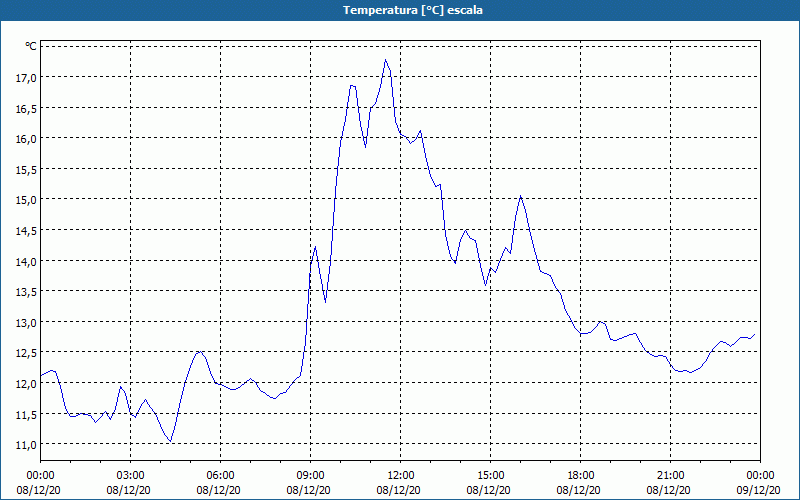The image size is (800, 500).
Task: Select the '11,0' y-axis label
Action: tap(27, 444)
